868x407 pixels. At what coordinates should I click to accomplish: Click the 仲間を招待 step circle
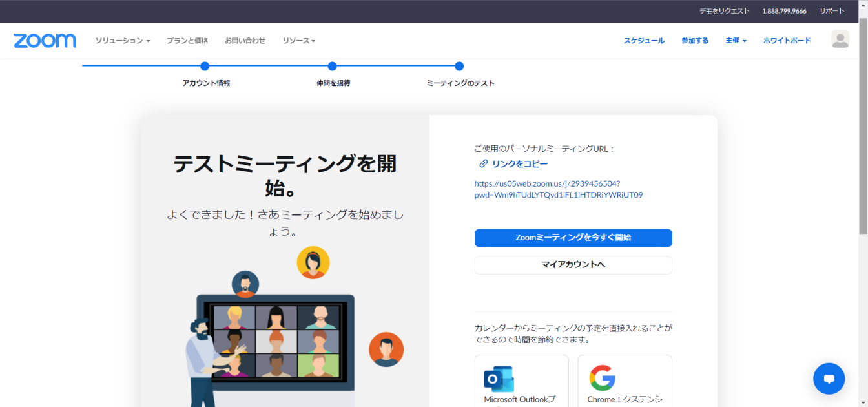click(x=332, y=66)
